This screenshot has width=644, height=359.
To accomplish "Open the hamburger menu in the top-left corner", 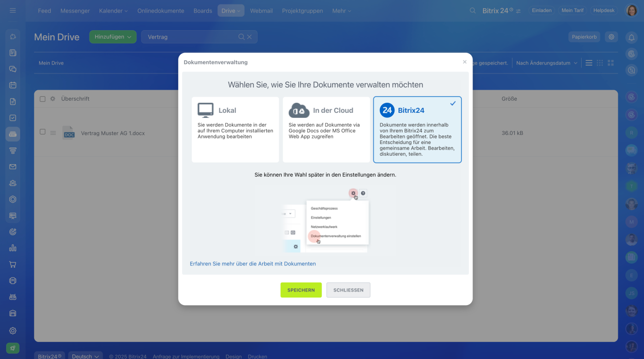I will 13,11.
